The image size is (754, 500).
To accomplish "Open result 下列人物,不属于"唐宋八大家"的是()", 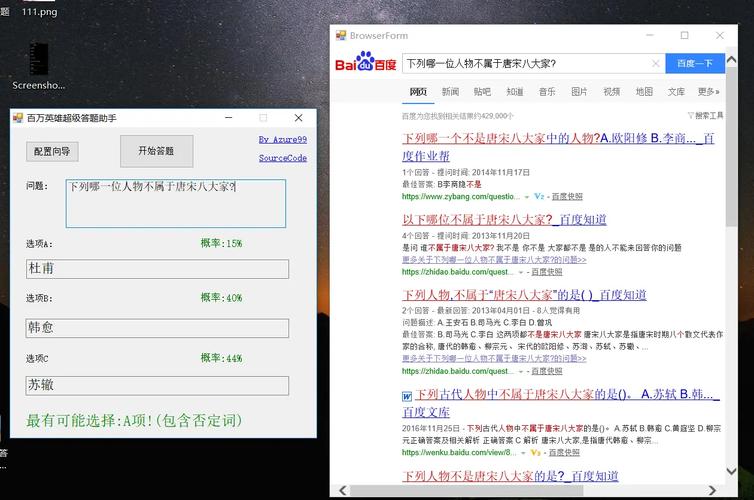I will click(524, 295).
